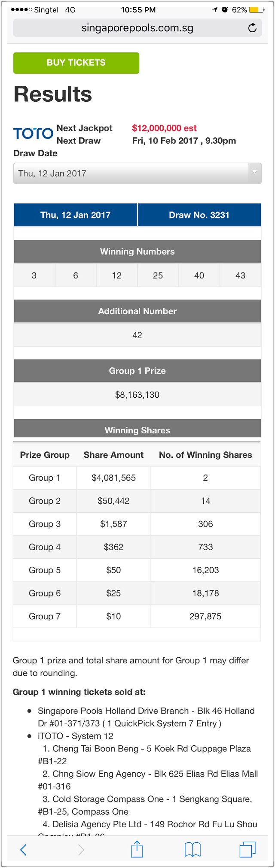This screenshot has height=868, width=275.
Task: Click the Group 1 Prize amount $8,163,130
Action: (x=137, y=394)
